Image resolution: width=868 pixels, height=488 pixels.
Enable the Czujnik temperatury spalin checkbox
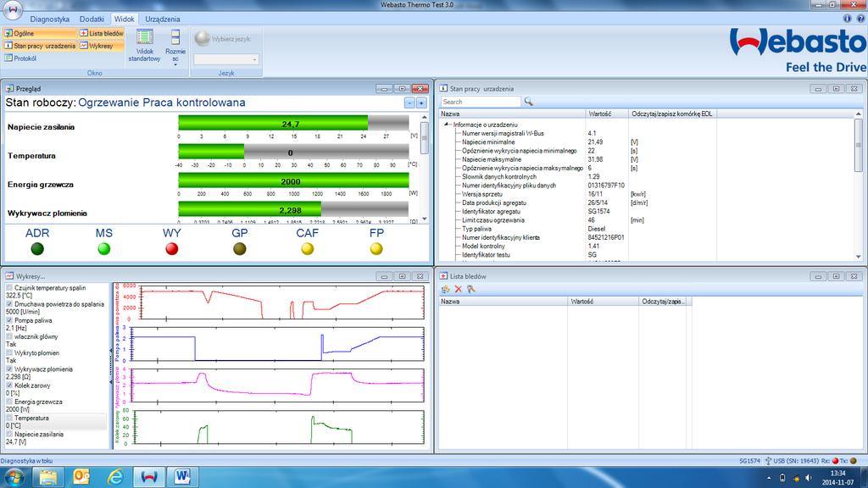click(9, 288)
